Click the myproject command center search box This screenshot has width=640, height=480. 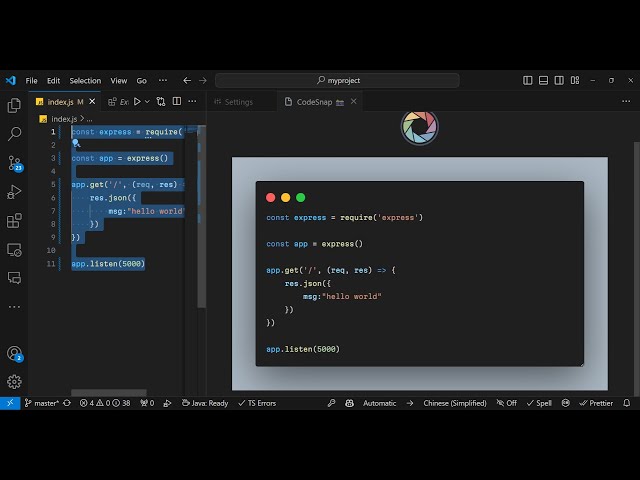[337, 81]
